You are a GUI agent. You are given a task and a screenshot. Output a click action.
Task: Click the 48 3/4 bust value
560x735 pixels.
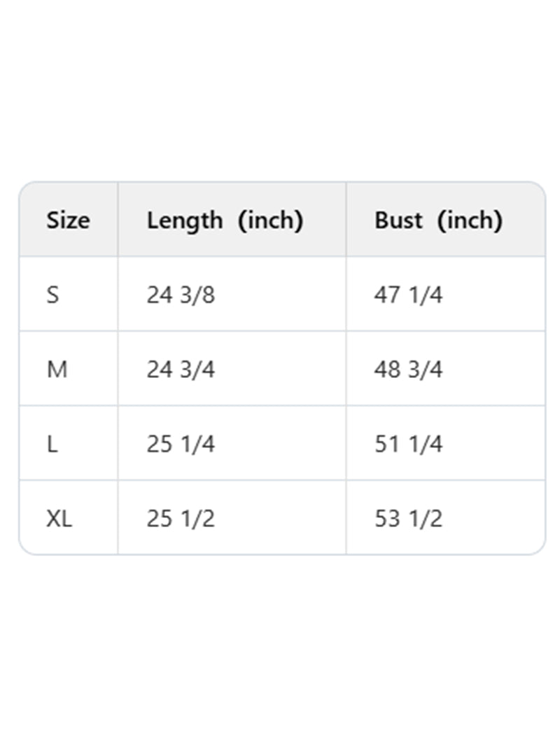[408, 370]
